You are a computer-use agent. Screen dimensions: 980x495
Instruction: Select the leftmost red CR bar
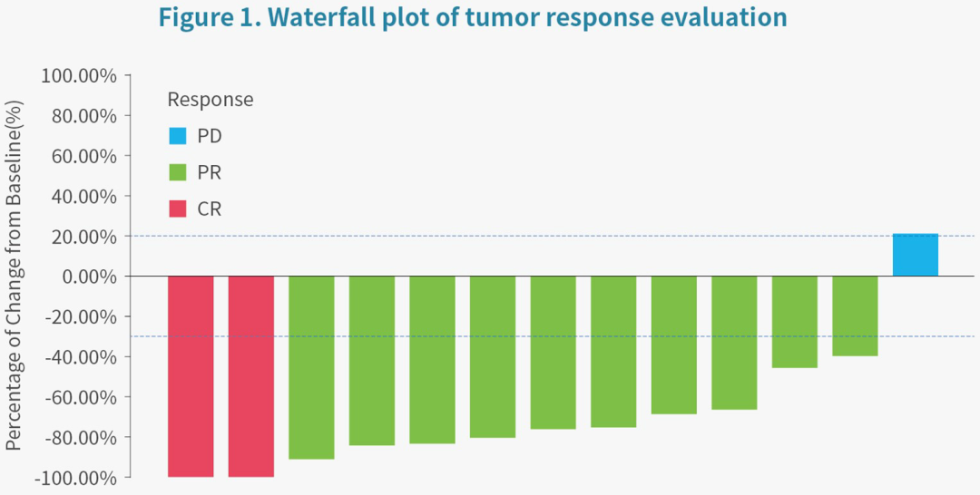click(191, 375)
